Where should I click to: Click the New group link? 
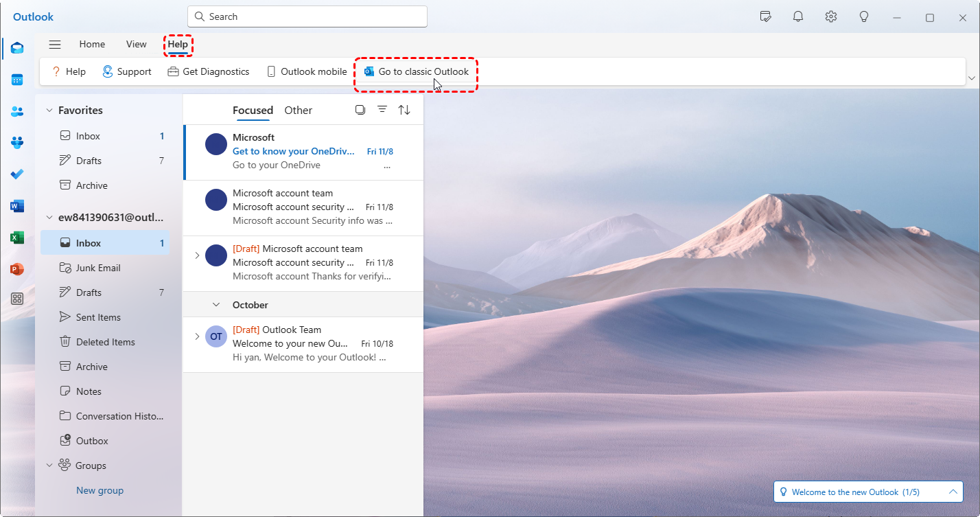[x=100, y=490]
